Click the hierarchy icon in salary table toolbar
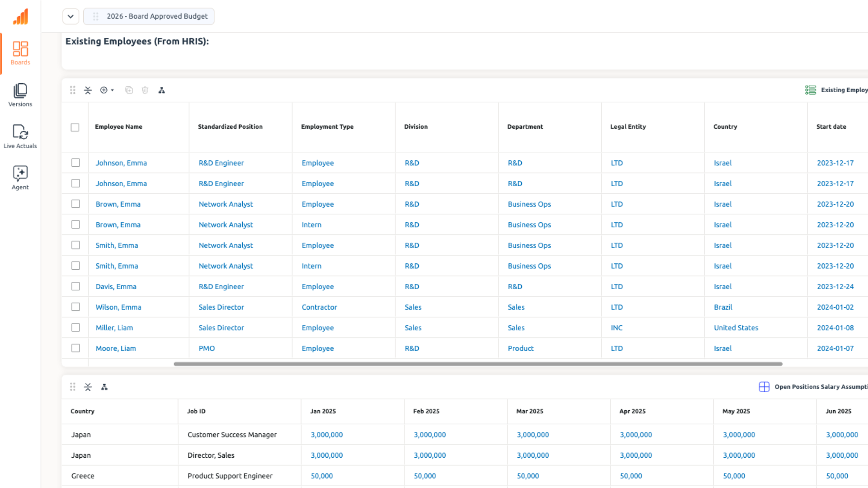Screen dimensions: 868x488 pyautogui.click(x=104, y=387)
